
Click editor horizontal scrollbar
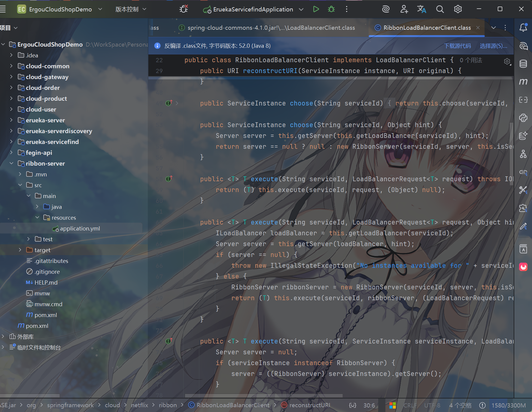pyautogui.click(x=264, y=395)
